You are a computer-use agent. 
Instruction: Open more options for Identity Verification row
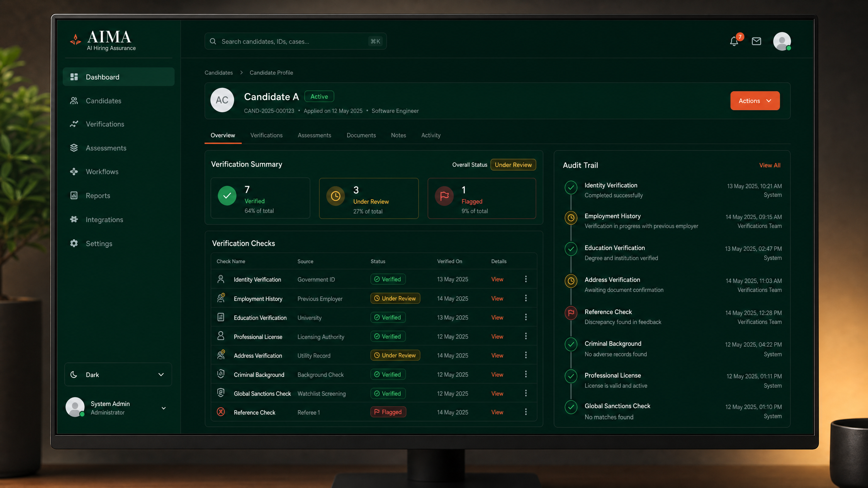526,279
